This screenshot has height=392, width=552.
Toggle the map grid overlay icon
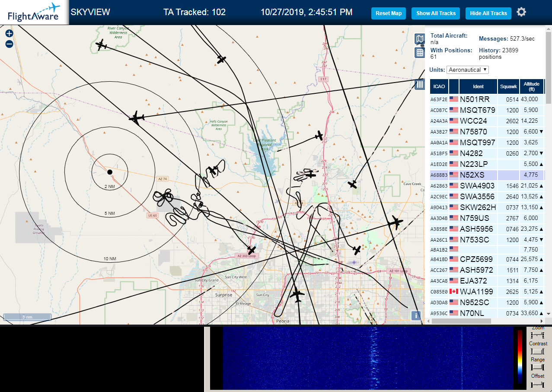point(419,53)
